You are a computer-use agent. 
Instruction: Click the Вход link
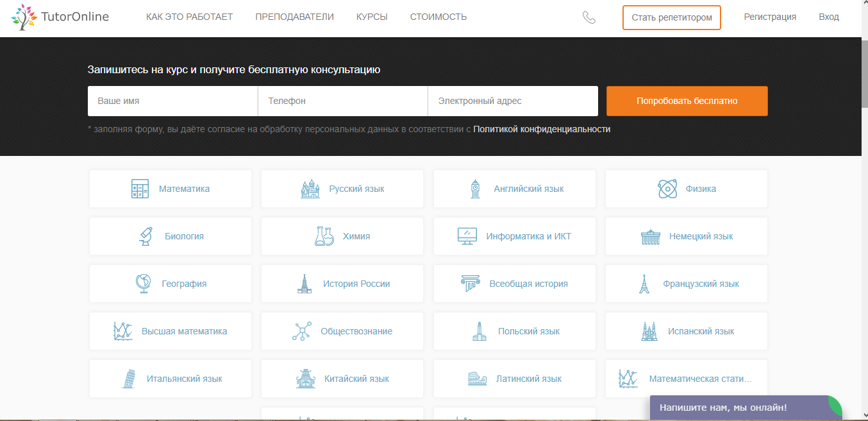pyautogui.click(x=829, y=17)
